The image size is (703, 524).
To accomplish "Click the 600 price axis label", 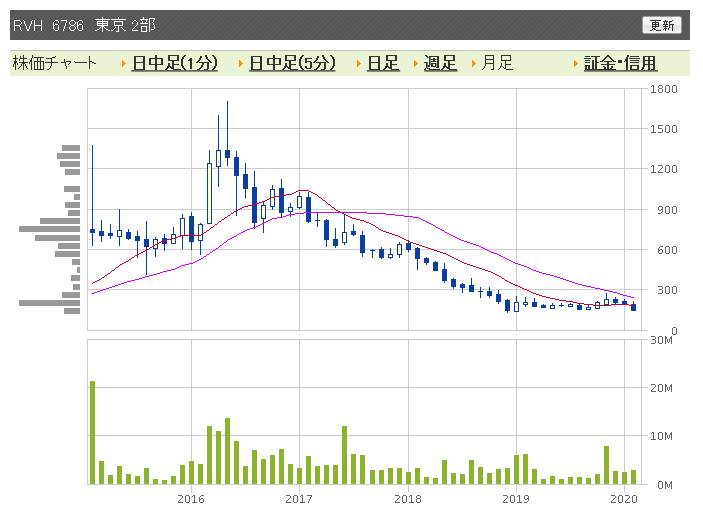I will (667, 250).
